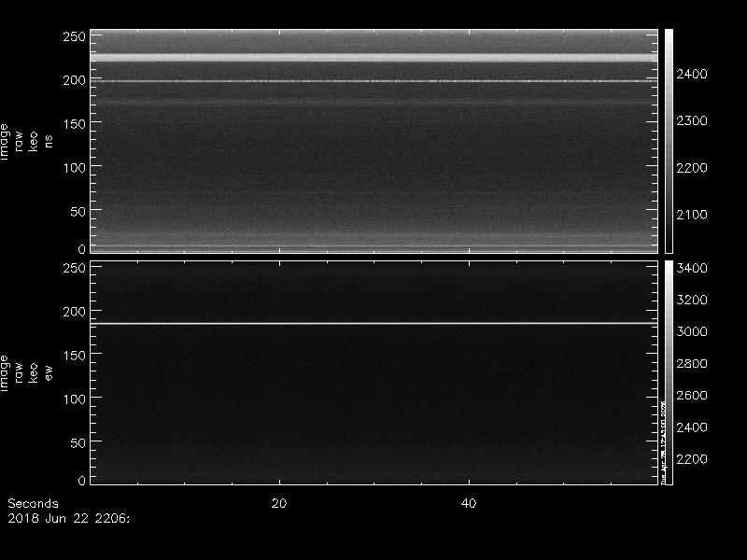This screenshot has height=560, width=747.
Task: Click the 50 tick label on ew keogram axis
Action: point(78,442)
